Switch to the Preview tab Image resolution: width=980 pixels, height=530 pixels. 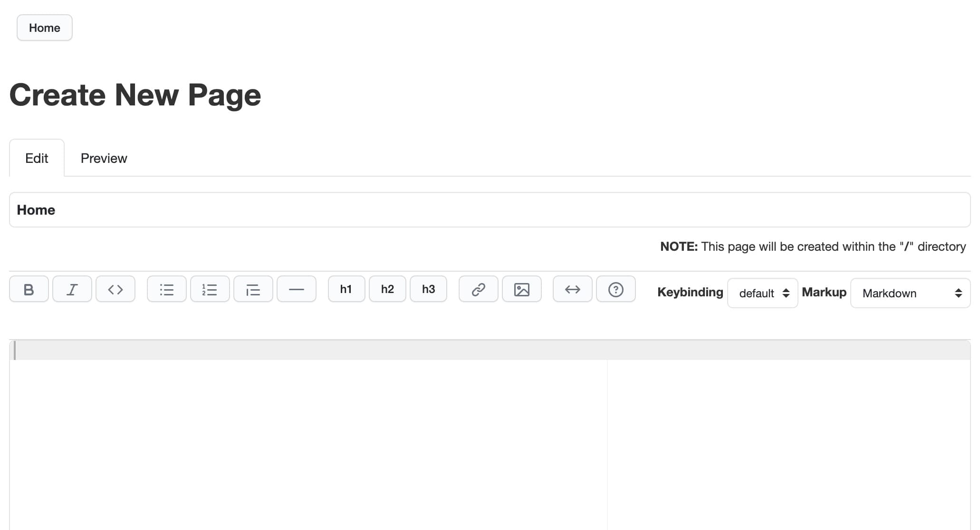point(104,158)
